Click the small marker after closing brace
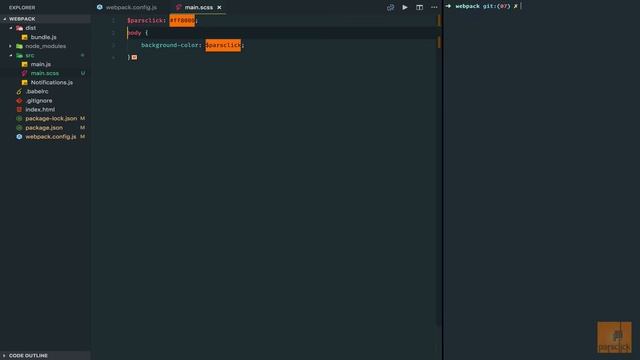The height and width of the screenshot is (360, 640). [134, 58]
